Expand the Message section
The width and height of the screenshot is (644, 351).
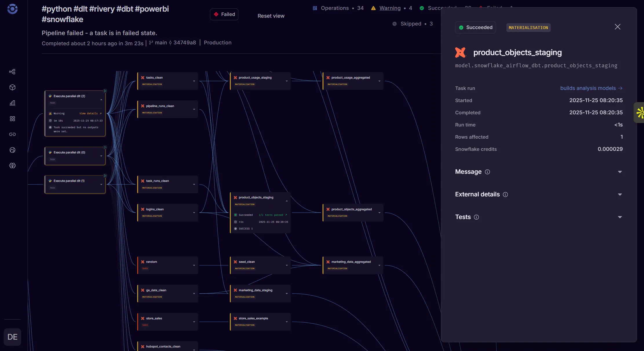(x=620, y=172)
